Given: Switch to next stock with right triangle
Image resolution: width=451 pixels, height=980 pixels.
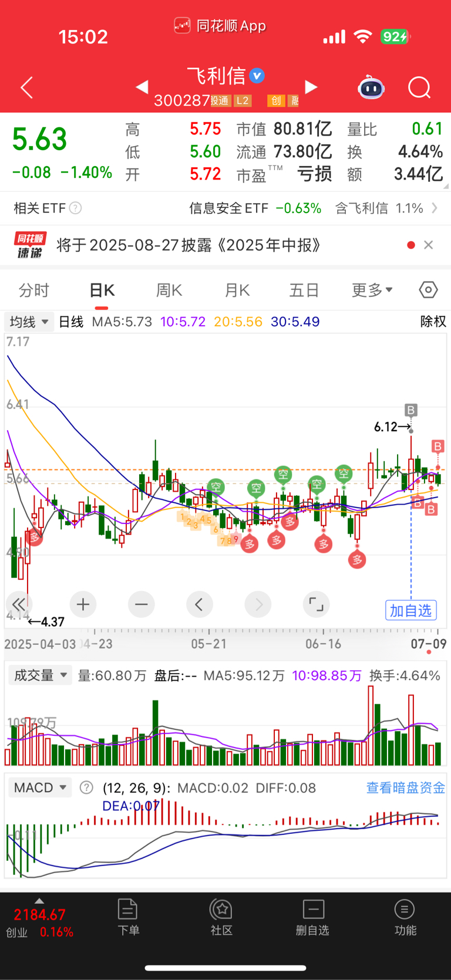Looking at the screenshot, I should point(311,87).
